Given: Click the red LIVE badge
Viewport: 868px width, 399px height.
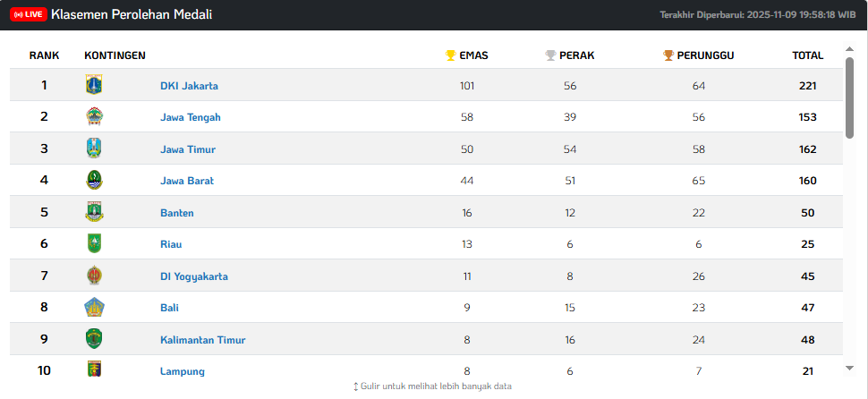Looking at the screenshot, I should [28, 14].
